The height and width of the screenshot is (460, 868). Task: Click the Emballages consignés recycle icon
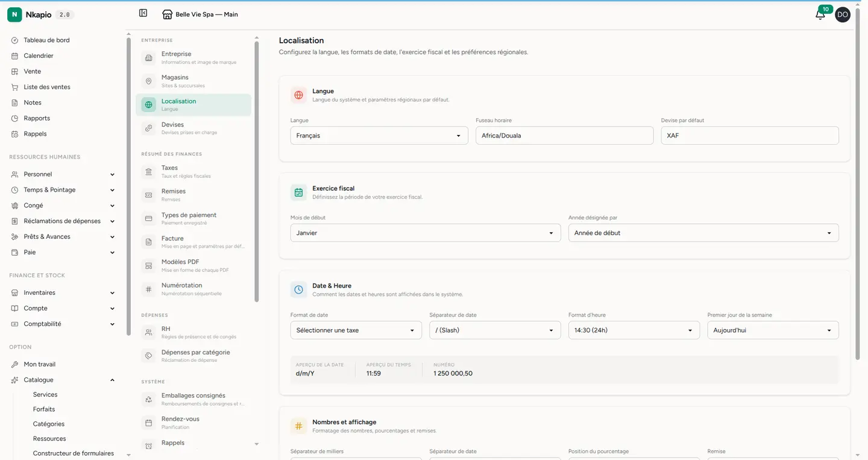pos(149,400)
